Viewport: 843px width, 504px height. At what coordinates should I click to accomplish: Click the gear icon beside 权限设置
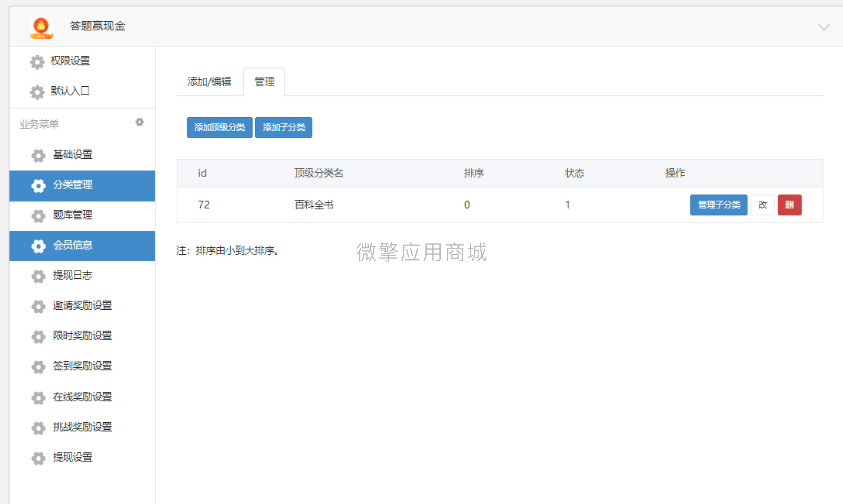37,62
